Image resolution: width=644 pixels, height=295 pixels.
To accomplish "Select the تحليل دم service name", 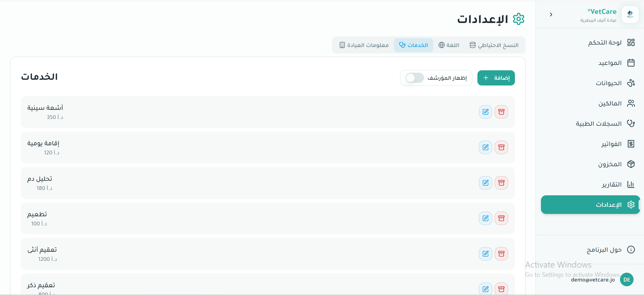I will [x=40, y=179].
